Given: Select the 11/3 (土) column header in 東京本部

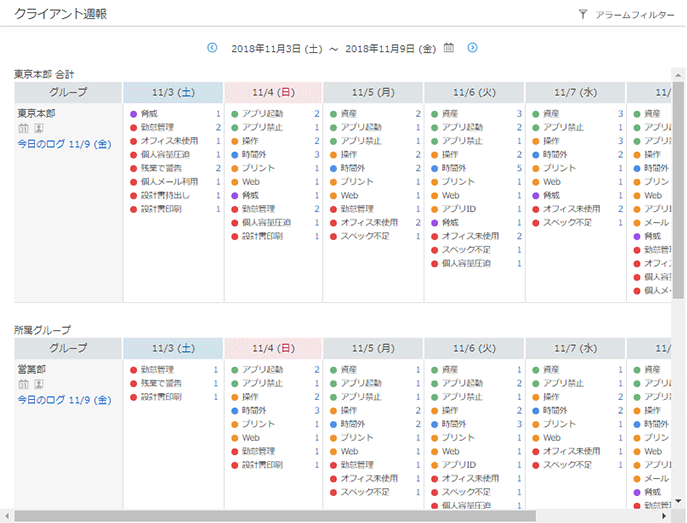Looking at the screenshot, I should coord(173,92).
